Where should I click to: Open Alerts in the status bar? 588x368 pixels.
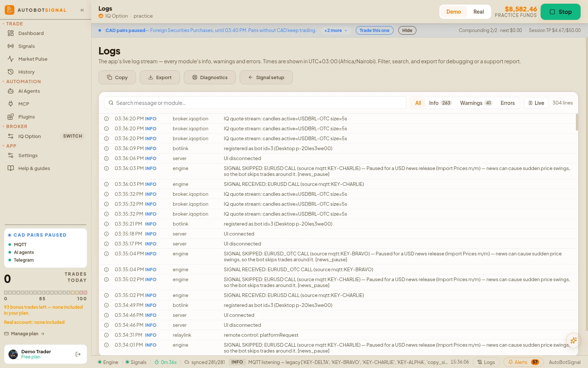click(x=523, y=362)
